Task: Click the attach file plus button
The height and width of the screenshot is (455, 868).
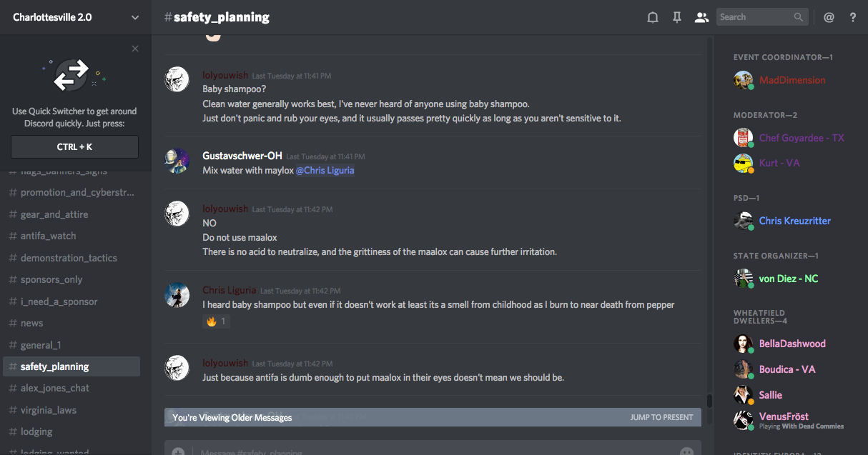Action: [x=178, y=451]
